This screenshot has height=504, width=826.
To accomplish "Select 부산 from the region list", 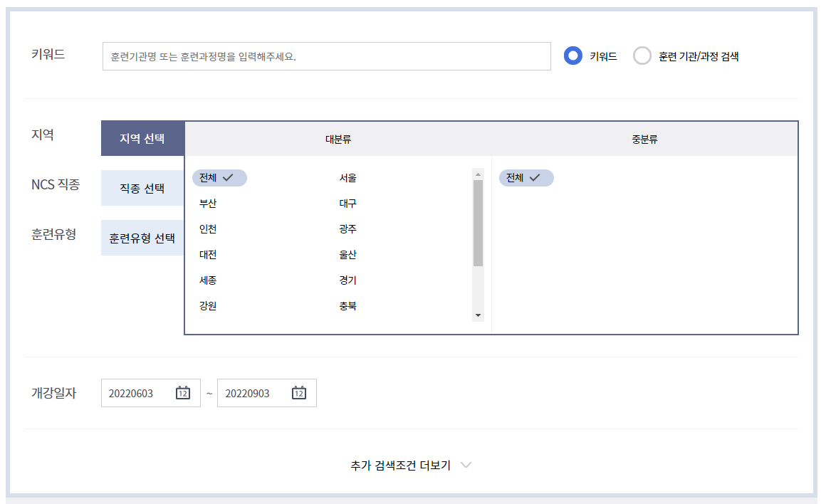I will coord(206,204).
